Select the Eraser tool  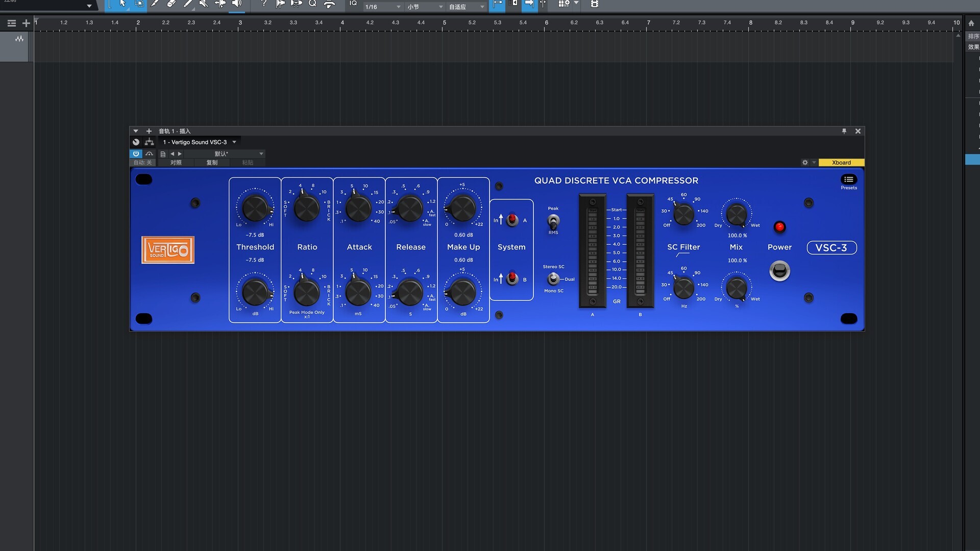171,4
